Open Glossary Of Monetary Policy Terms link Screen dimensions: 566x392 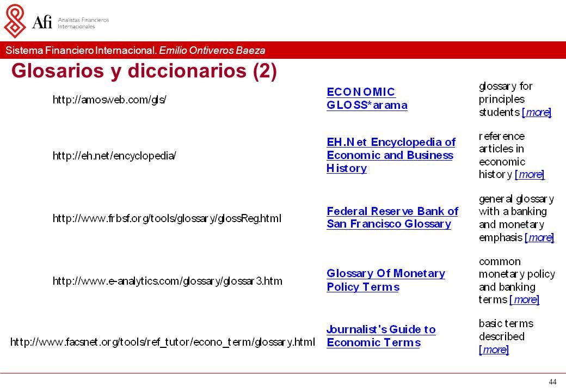385,280
